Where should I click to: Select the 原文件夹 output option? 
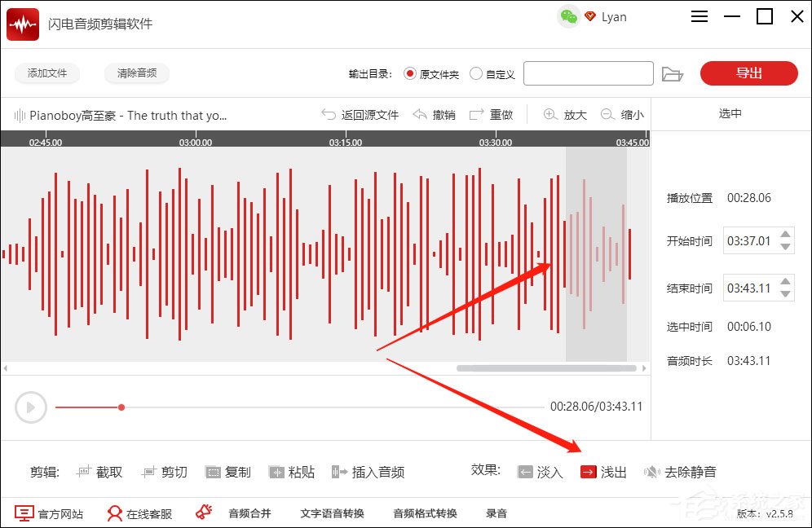410,73
